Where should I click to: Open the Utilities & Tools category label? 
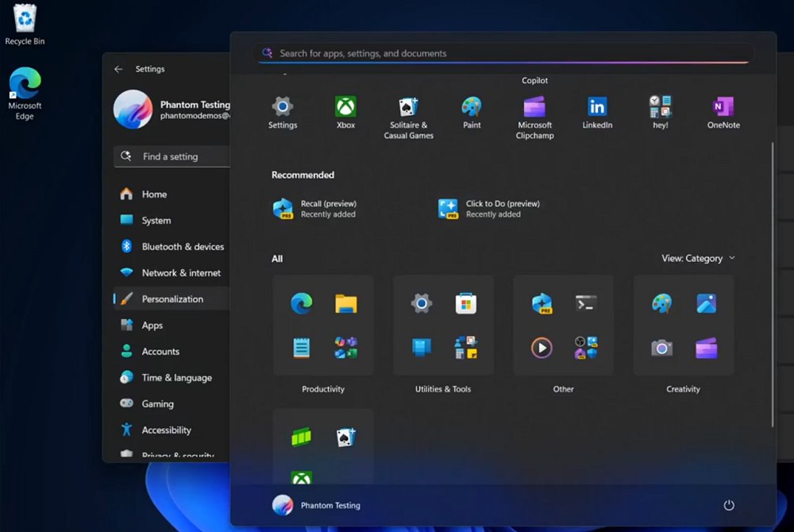pos(443,389)
